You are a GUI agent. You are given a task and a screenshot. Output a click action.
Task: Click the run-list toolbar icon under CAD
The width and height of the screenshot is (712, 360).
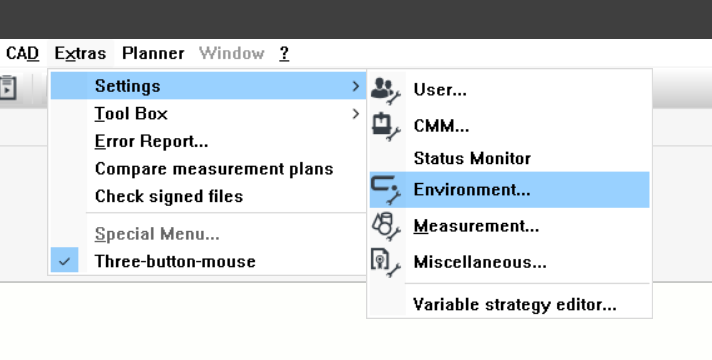8,88
